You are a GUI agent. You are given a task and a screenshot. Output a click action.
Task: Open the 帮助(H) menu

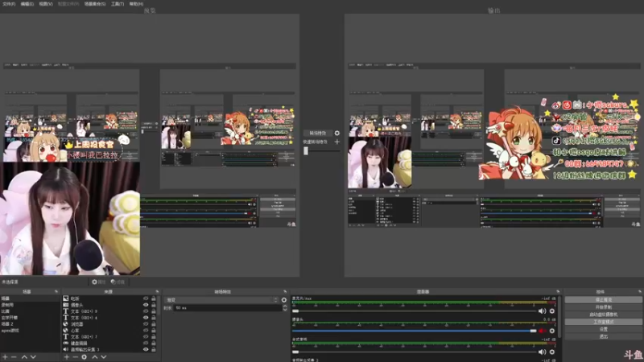pyautogui.click(x=136, y=4)
